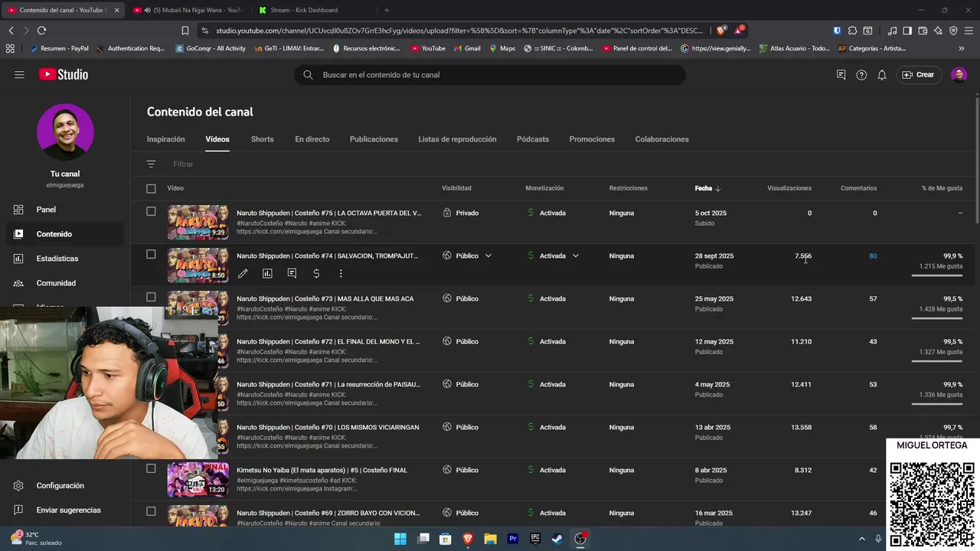The width and height of the screenshot is (980, 551).
Task: Open Windows Start button in taskbar
Action: pos(400,539)
